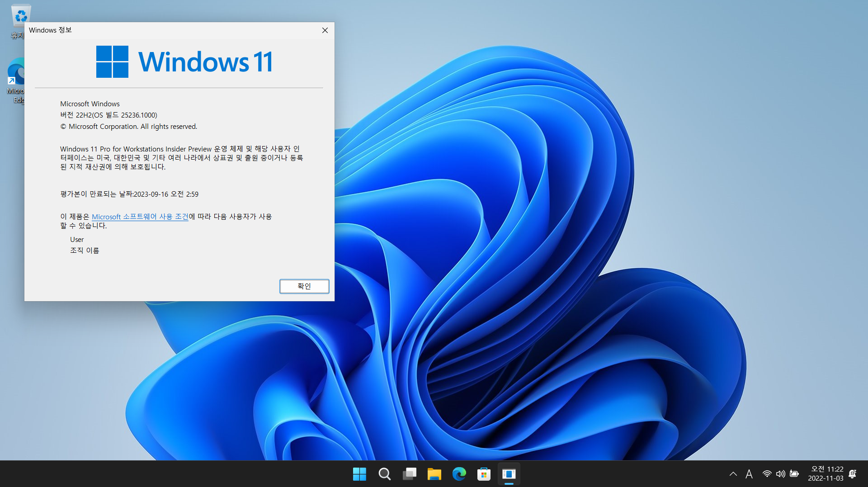Open Task View on the taskbar
868x487 pixels.
409,474
